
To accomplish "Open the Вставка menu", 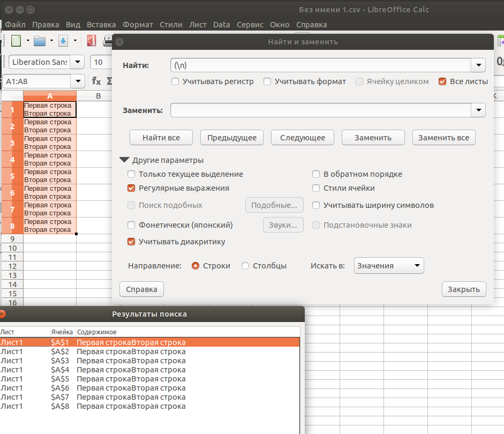I will (101, 25).
